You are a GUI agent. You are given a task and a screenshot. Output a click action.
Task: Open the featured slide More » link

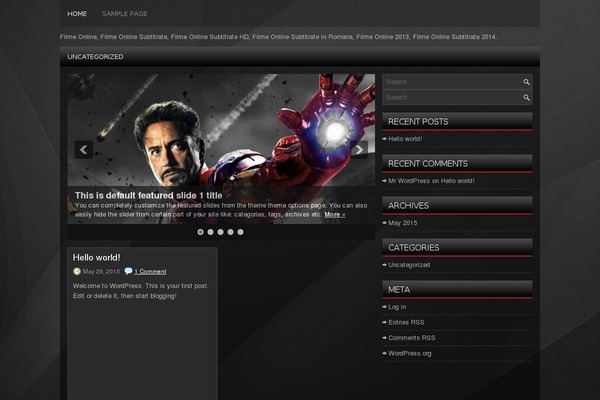[x=335, y=214]
